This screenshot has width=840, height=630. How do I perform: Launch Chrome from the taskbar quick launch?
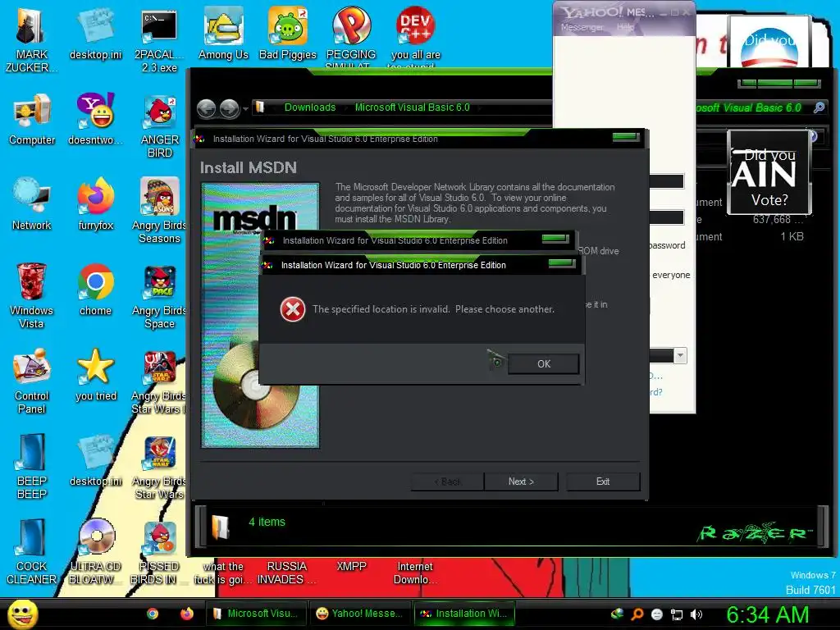click(x=153, y=614)
